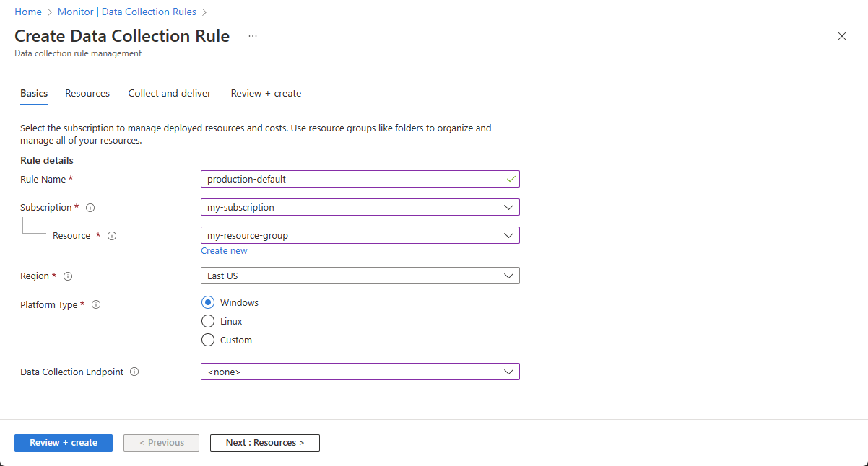The width and height of the screenshot is (868, 466).
Task: Click the blue Review + create button
Action: tap(64, 443)
